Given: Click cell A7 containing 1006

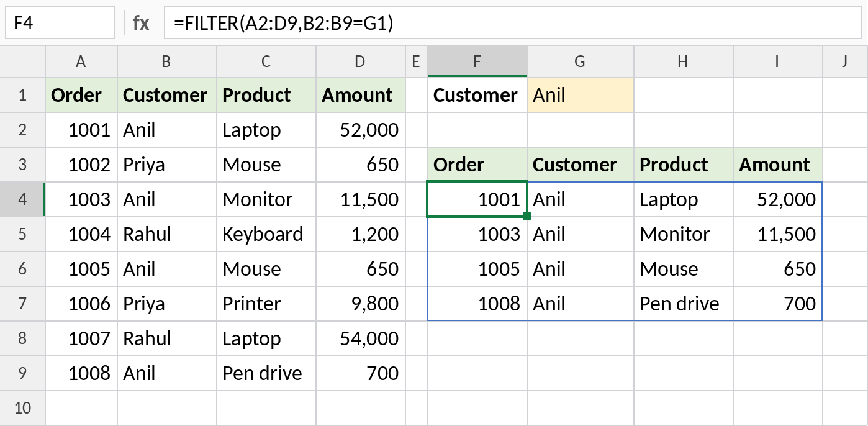Looking at the screenshot, I should coord(81,304).
